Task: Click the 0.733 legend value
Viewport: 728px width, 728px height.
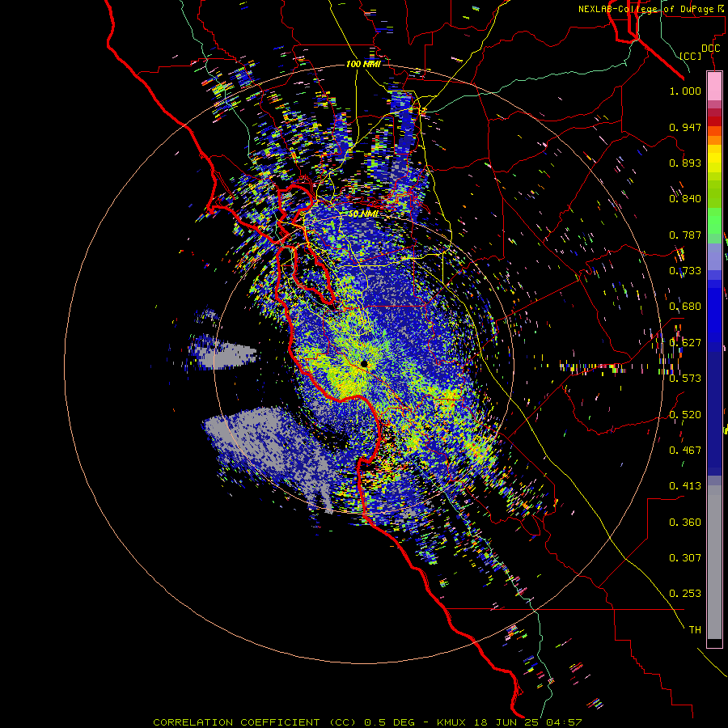Action: tap(685, 271)
